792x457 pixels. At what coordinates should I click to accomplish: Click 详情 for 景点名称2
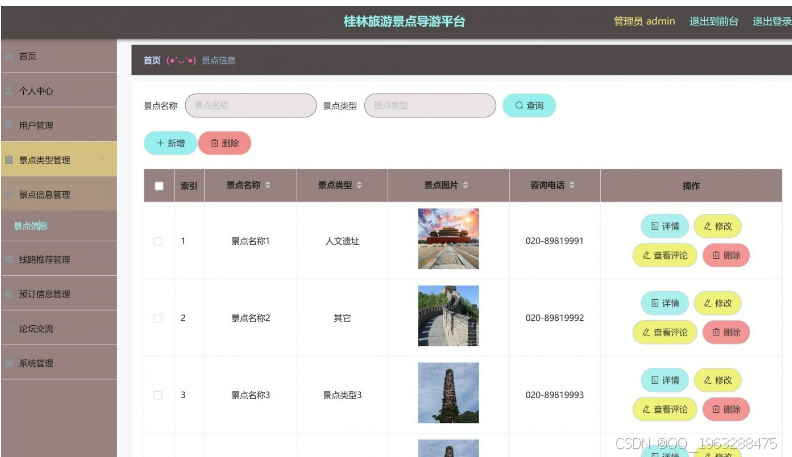coord(665,303)
